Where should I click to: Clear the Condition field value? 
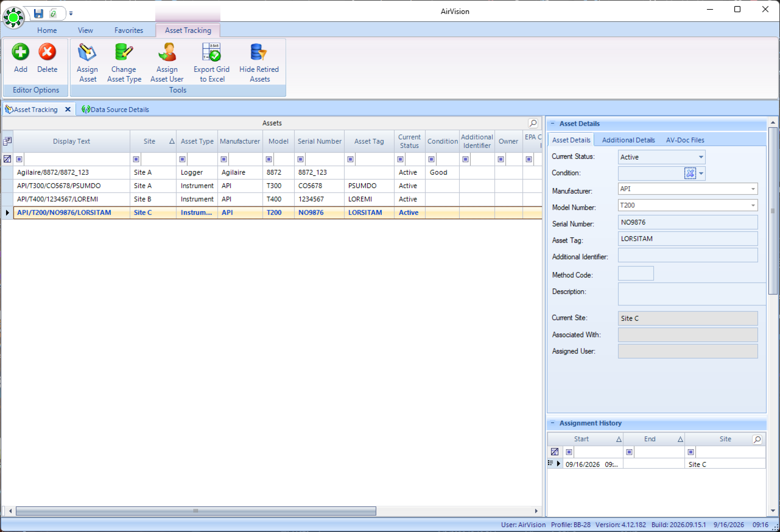pos(690,173)
